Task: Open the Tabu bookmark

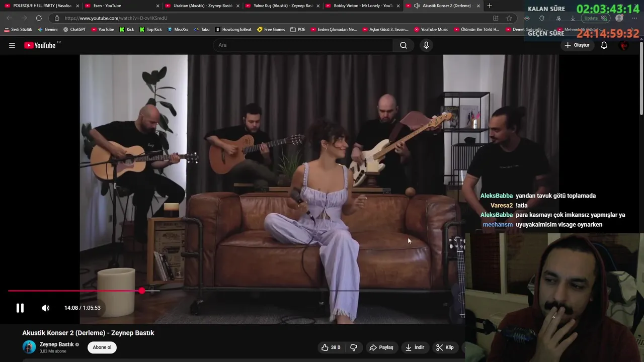Action: coord(202,30)
